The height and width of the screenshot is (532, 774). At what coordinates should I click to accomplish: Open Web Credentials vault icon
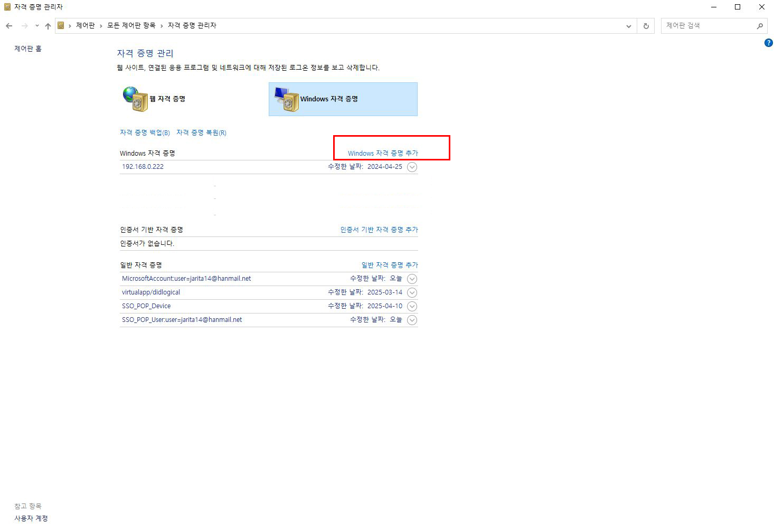[136, 99]
